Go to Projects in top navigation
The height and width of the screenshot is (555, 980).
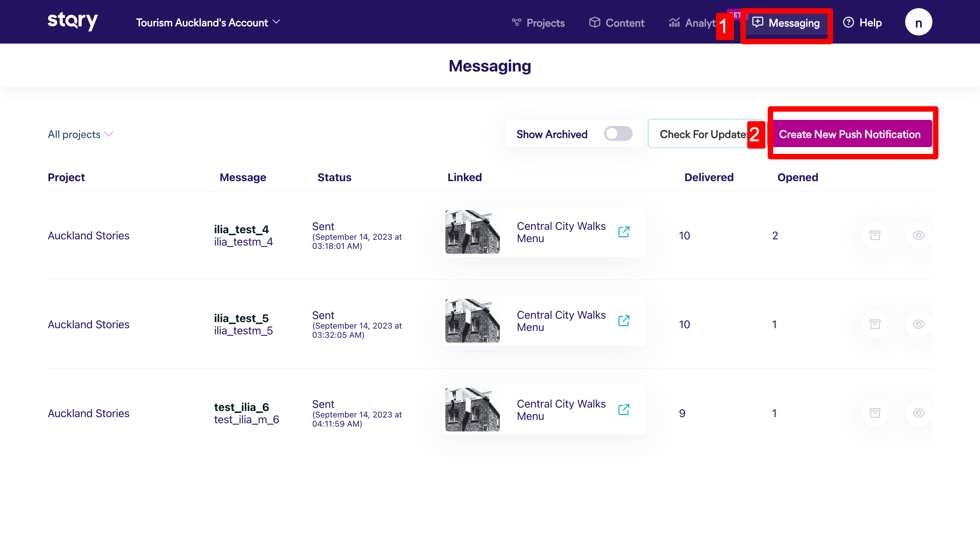538,23
